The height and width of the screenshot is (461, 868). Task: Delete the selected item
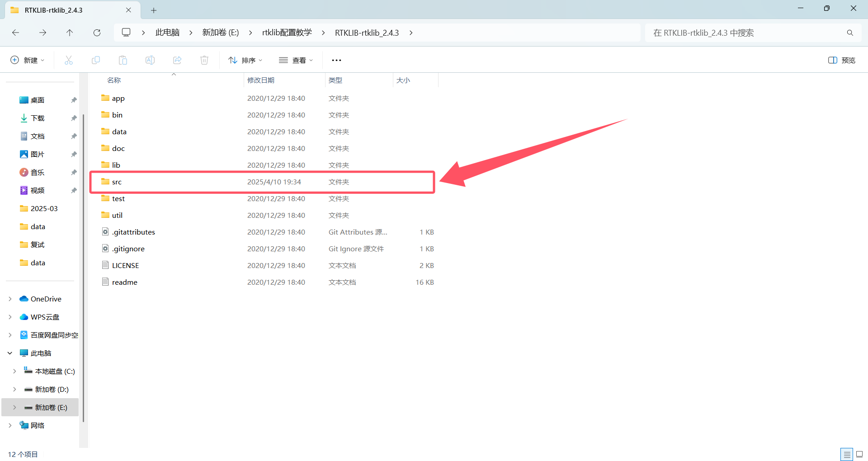[x=204, y=60]
